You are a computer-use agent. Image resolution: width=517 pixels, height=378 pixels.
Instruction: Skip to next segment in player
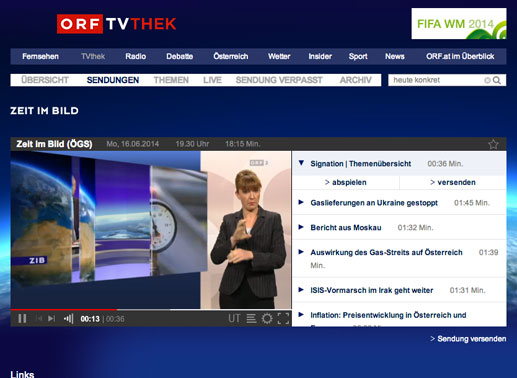coord(51,319)
